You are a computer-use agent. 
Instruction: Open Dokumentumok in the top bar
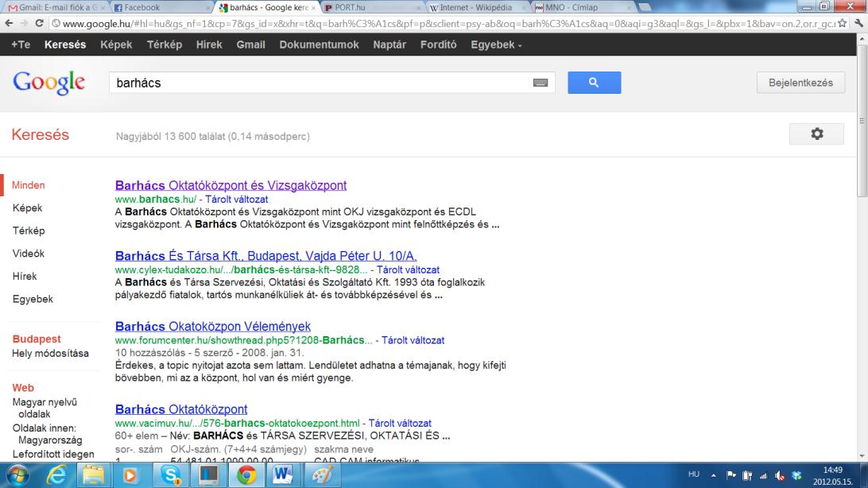tap(319, 45)
